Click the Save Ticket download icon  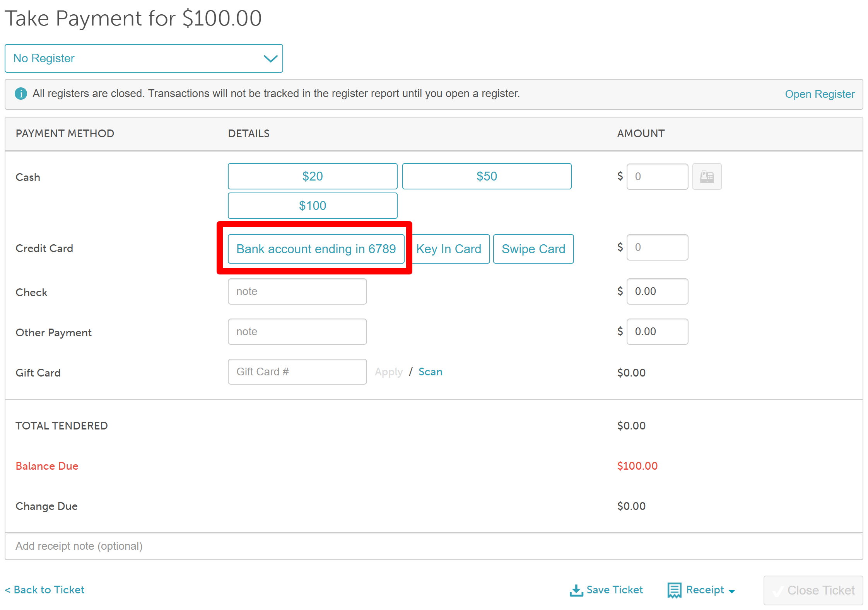[x=576, y=590]
